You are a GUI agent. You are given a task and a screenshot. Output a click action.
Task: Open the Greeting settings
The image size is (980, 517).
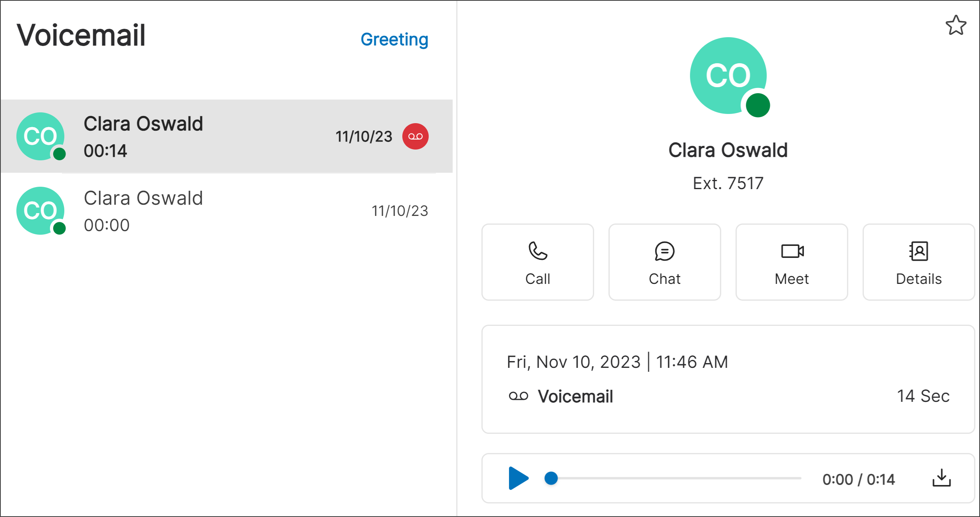tap(394, 40)
